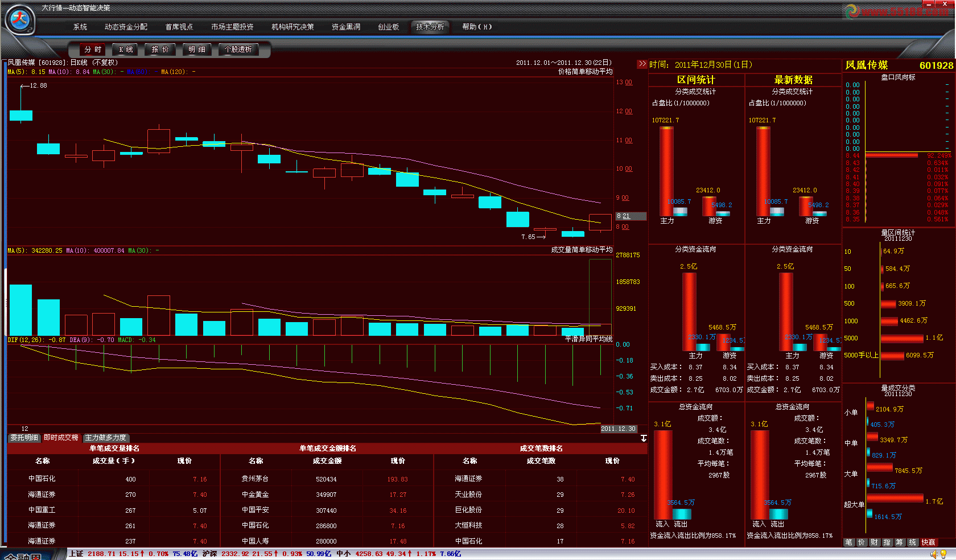Switch to the 委托明细 tab
The height and width of the screenshot is (560, 956).
click(24, 438)
